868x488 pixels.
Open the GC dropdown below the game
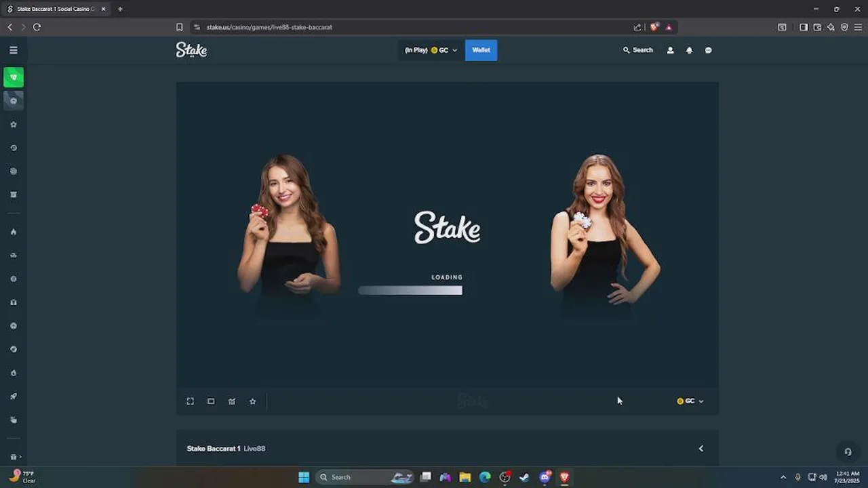pos(690,401)
